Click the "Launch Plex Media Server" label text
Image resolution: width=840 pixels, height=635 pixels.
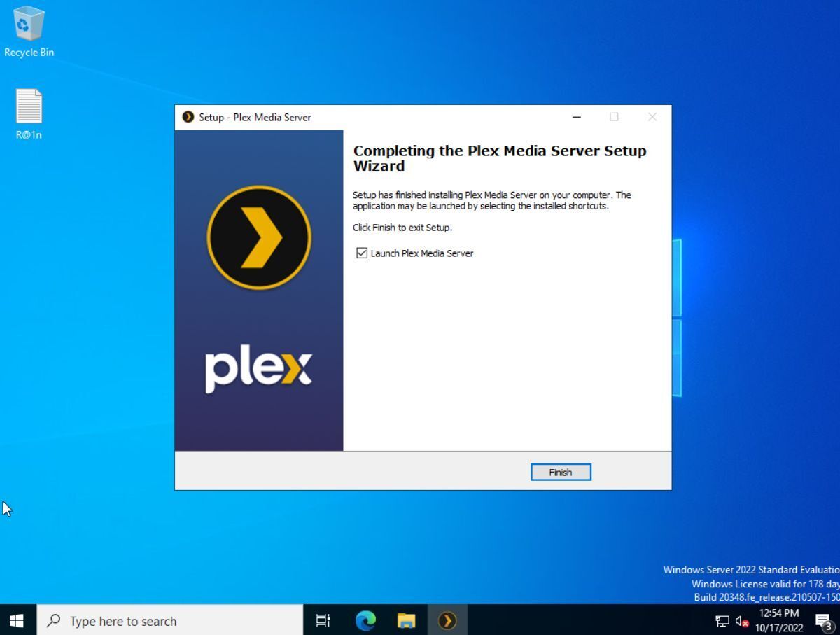pyautogui.click(x=422, y=253)
